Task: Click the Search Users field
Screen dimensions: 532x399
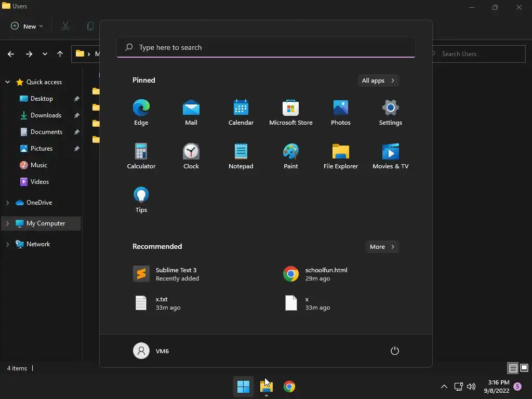Action: 478,54
